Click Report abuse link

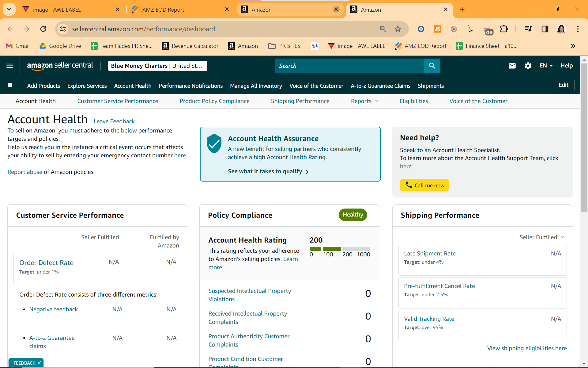pos(25,172)
